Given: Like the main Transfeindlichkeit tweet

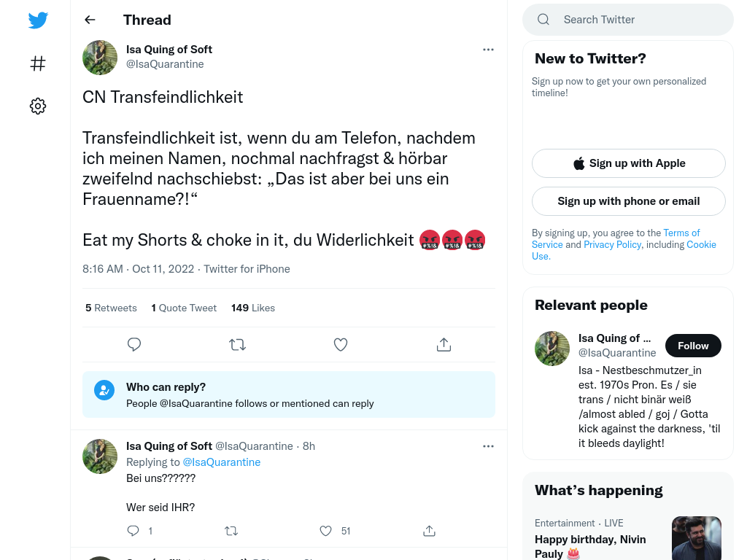Looking at the screenshot, I should click(x=341, y=344).
